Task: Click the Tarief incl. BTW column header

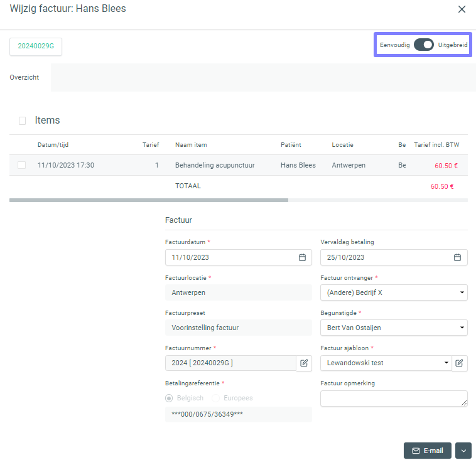Action: 436,145
